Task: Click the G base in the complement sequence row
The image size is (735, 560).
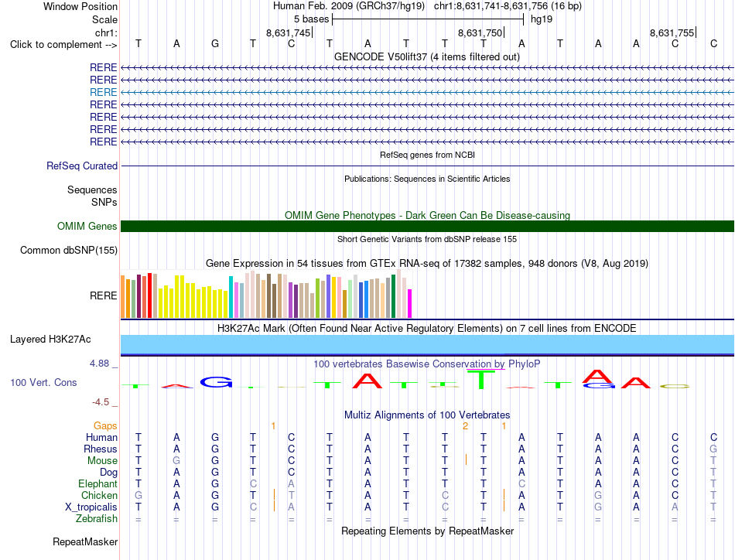Action: tap(214, 43)
